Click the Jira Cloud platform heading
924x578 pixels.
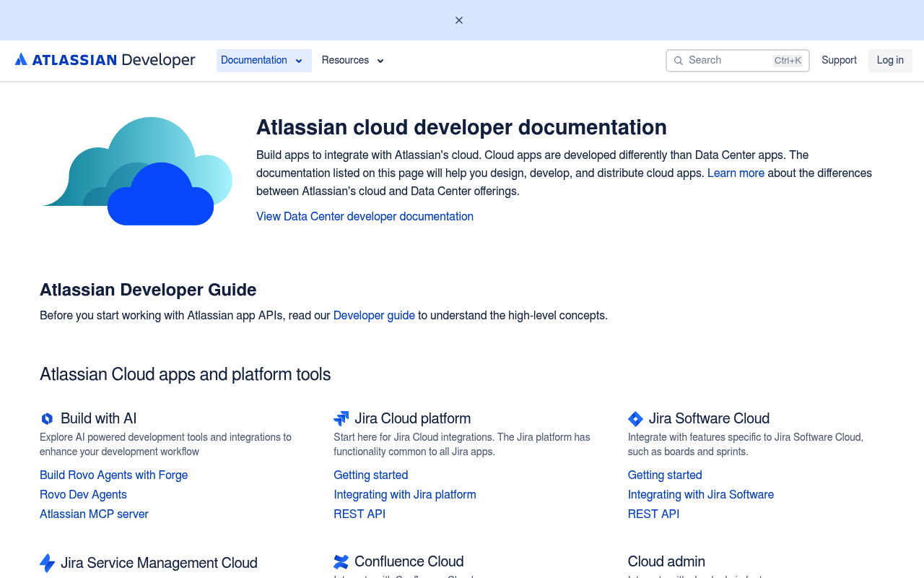pos(412,418)
